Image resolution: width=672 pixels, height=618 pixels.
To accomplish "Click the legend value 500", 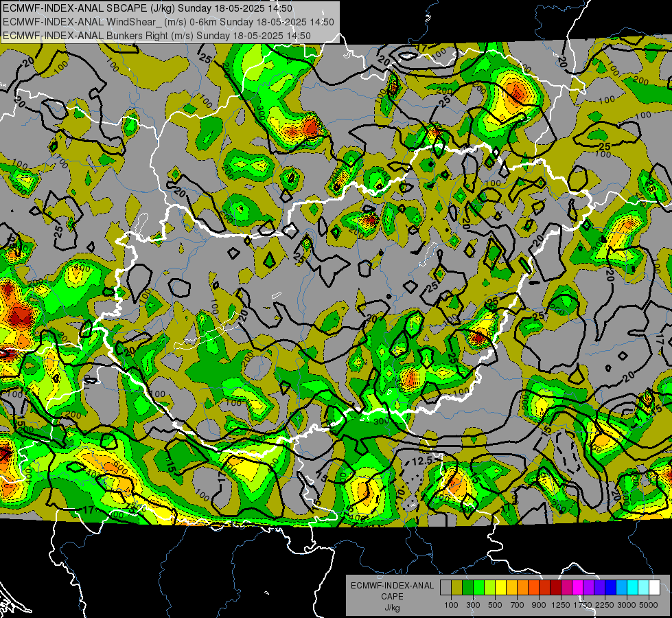I will pos(495,605).
